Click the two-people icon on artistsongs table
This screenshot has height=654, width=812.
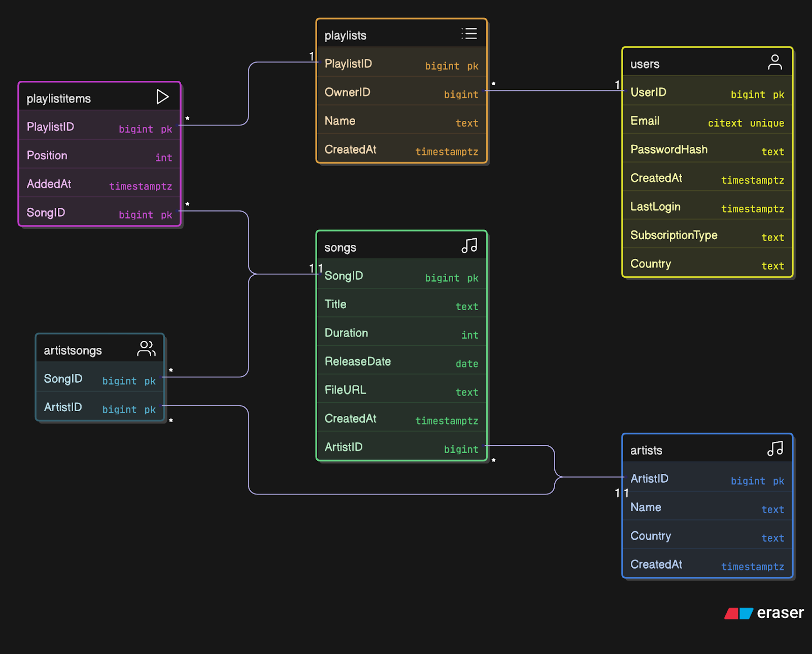pos(147,348)
